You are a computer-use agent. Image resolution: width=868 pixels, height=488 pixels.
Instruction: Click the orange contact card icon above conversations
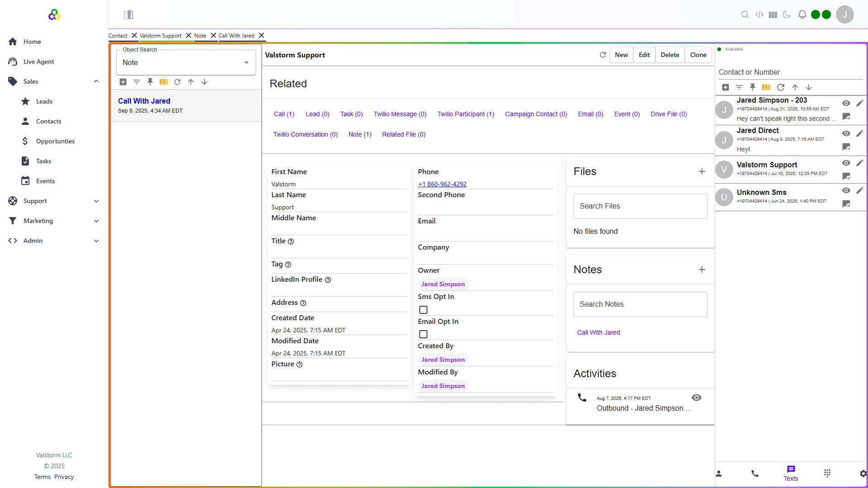766,87
